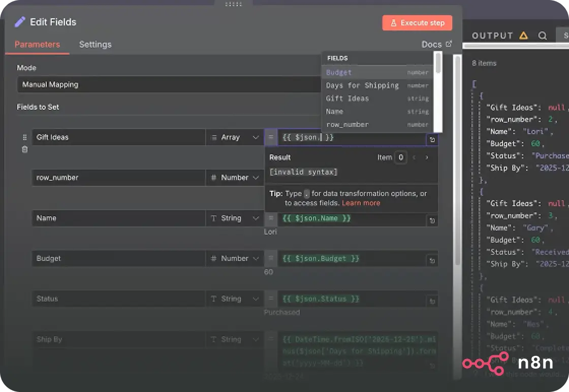Choose Days for Shipping in autocomplete list
569x392 pixels.
click(377, 85)
